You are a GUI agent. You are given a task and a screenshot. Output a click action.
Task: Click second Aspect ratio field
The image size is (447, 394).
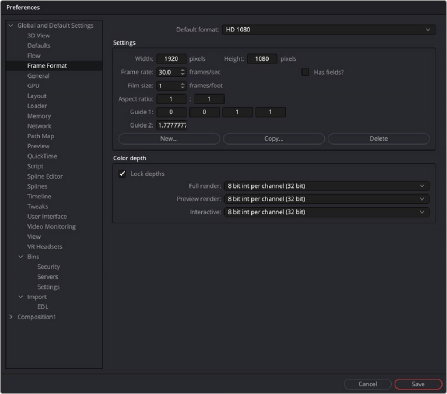pos(209,99)
